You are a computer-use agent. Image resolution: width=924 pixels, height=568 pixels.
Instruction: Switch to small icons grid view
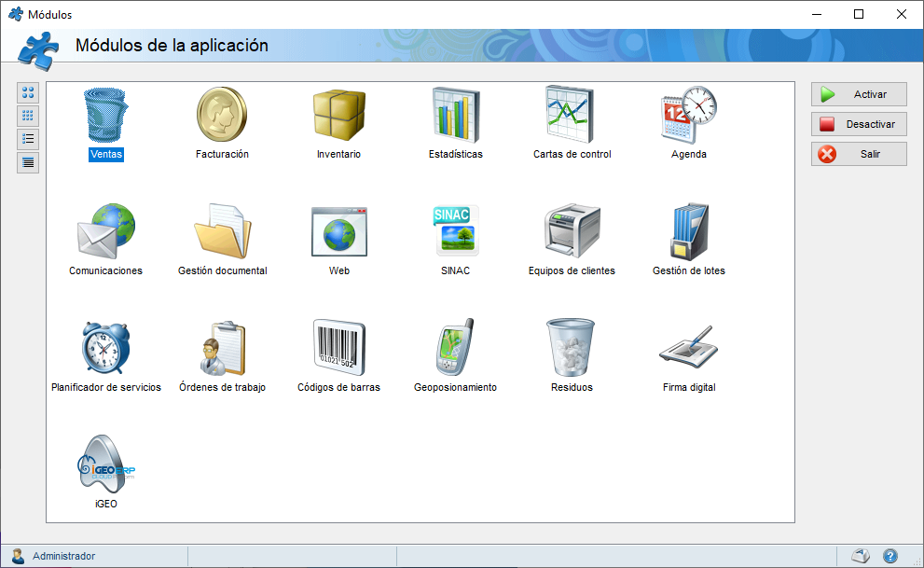(28, 116)
